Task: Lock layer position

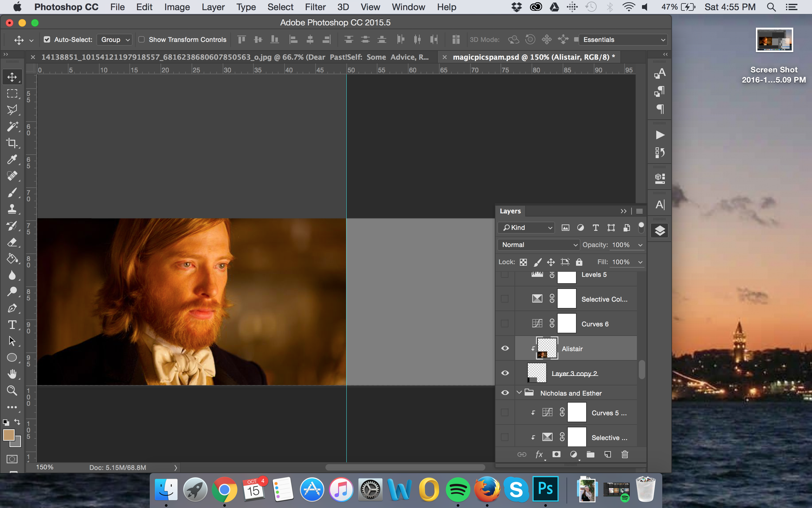Action: (551, 262)
